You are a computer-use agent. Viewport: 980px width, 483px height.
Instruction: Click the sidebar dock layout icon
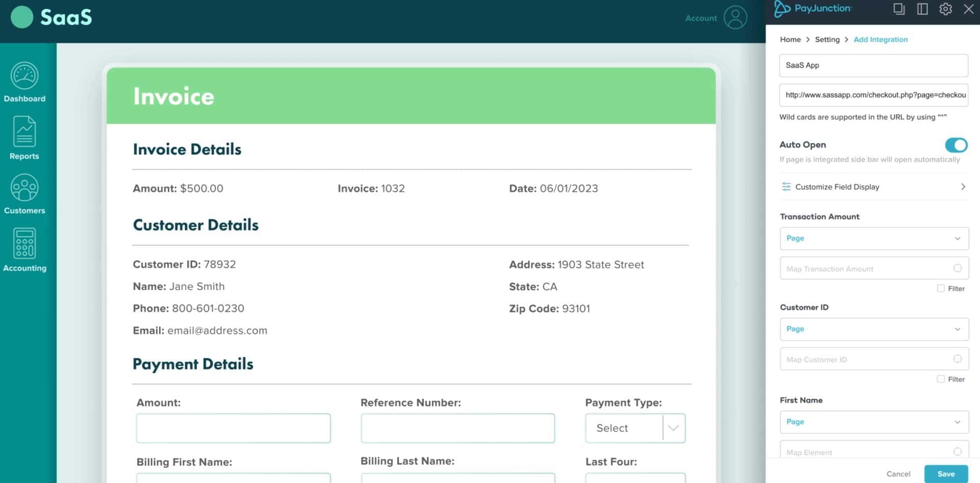[x=922, y=9]
